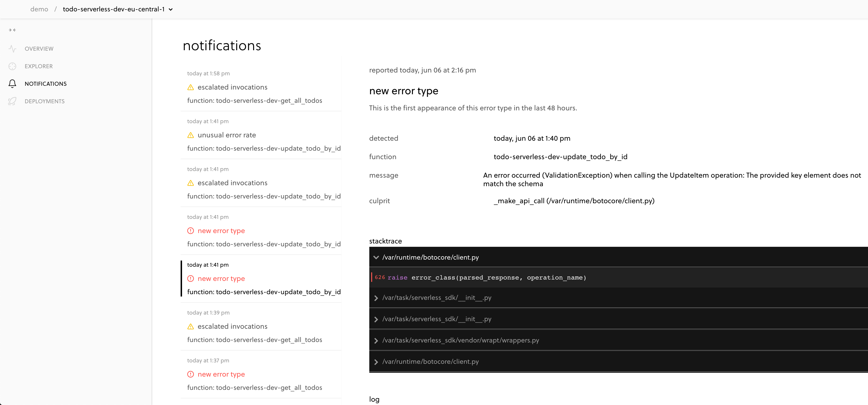Click warning icon on 1:58 pm escalated invocations
Image resolution: width=868 pixels, height=405 pixels.
click(190, 87)
